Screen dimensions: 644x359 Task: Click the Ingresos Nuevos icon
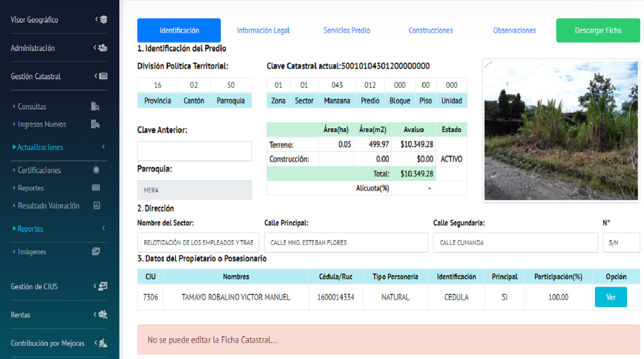tap(95, 125)
